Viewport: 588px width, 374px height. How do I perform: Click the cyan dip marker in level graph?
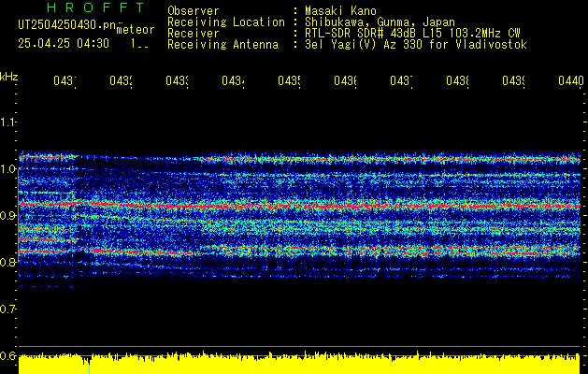(89, 368)
